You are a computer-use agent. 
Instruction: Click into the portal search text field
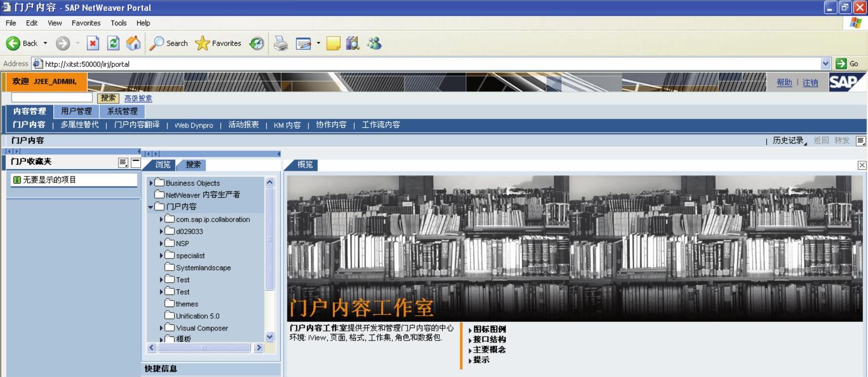point(52,97)
